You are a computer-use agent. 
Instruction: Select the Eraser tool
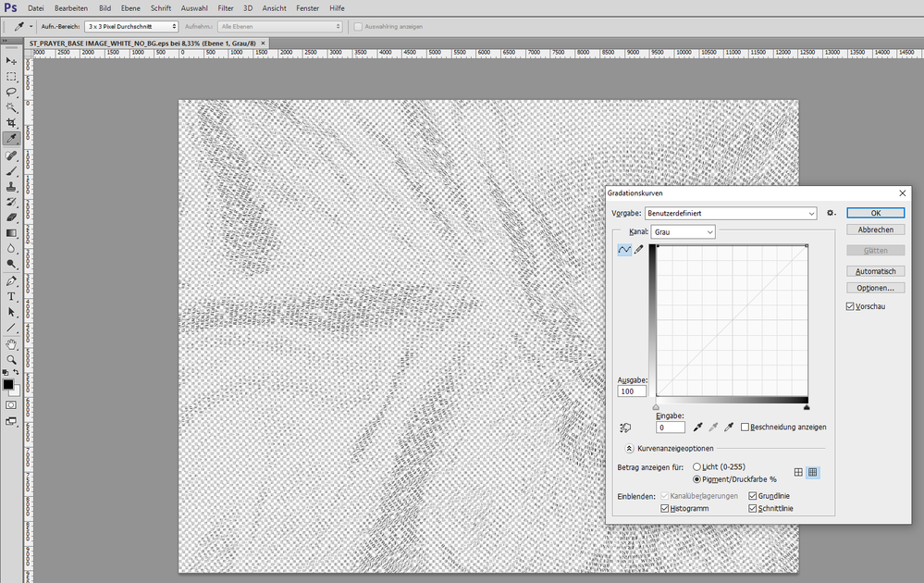(x=11, y=217)
